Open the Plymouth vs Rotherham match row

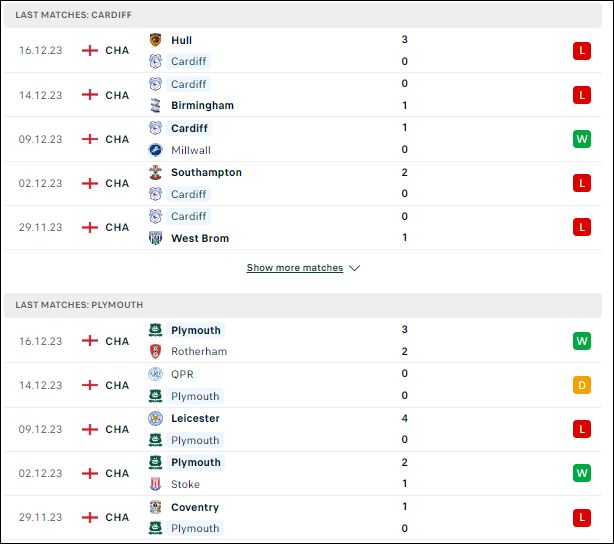coord(303,341)
